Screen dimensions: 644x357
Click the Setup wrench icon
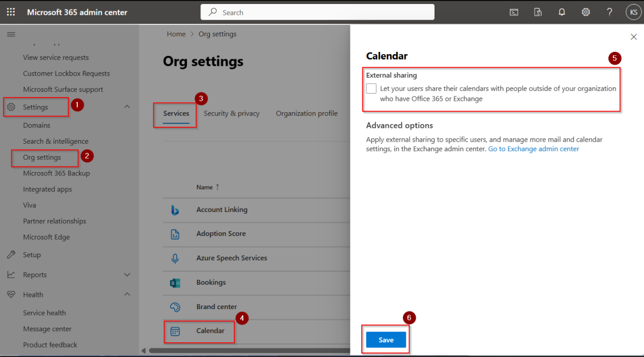tap(11, 255)
